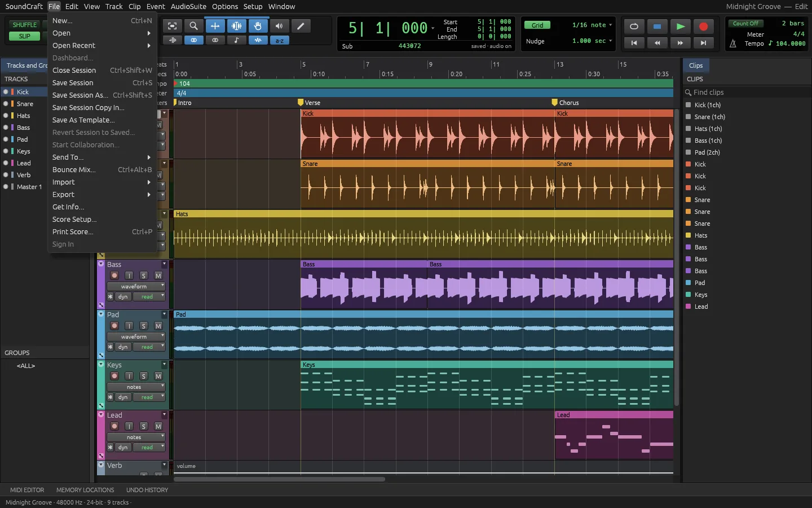Choose Save Session from File menu
Viewport: 812px width, 508px height.
click(102, 82)
